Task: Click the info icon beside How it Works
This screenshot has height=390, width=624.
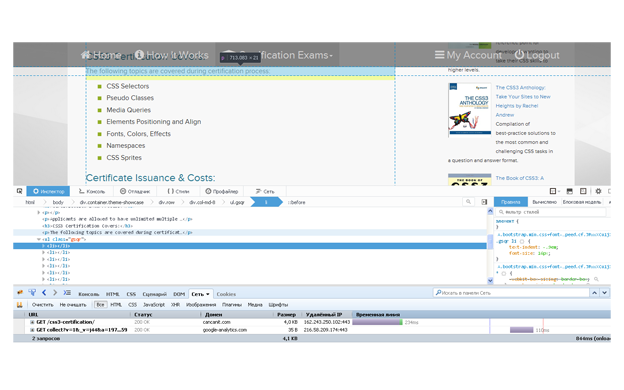Action: pos(139,55)
